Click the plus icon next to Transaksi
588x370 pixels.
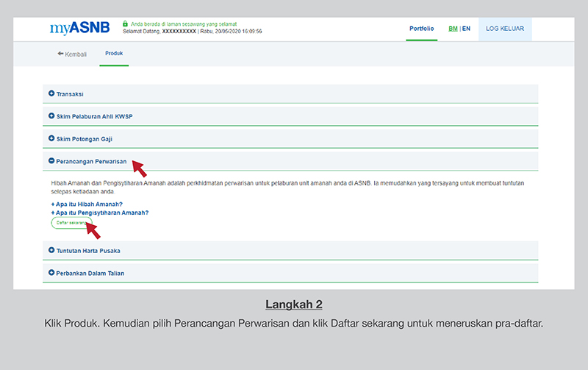(x=51, y=94)
